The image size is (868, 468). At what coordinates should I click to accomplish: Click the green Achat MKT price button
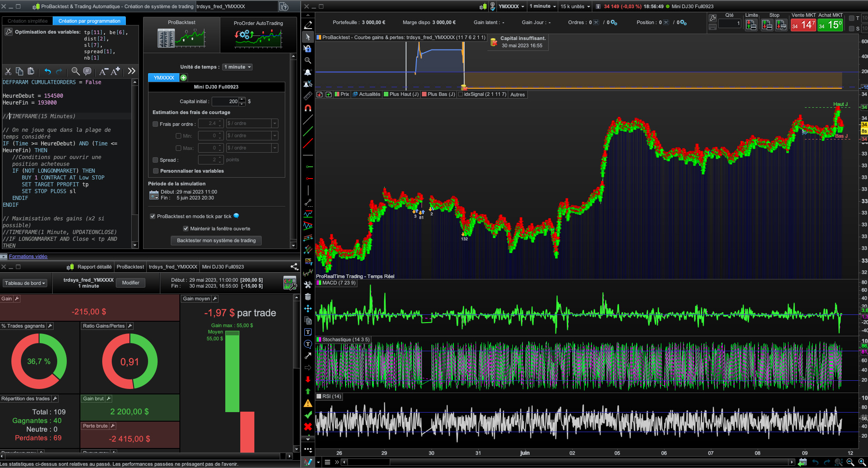[x=830, y=25]
